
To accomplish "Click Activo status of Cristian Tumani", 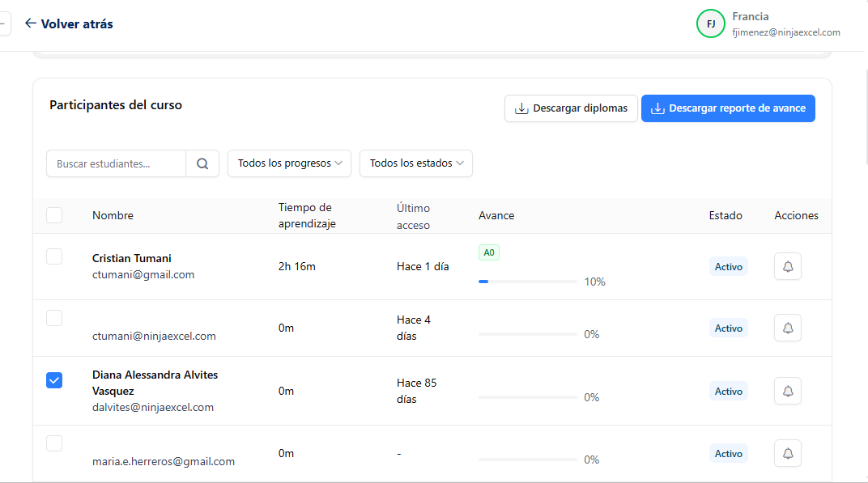I will [x=728, y=267].
